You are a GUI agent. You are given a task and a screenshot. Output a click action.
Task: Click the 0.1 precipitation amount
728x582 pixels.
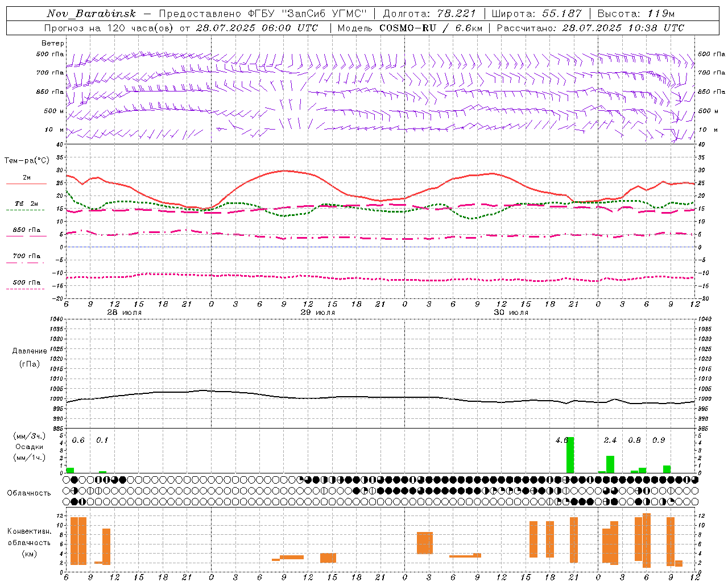102,440
